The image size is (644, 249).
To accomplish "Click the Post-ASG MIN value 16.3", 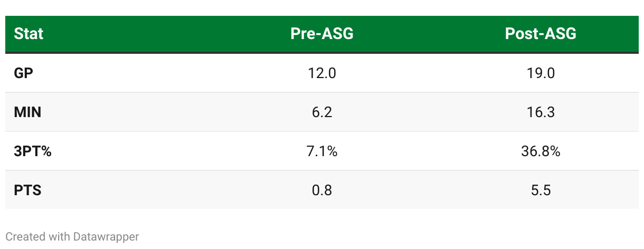I will pos(540,112).
